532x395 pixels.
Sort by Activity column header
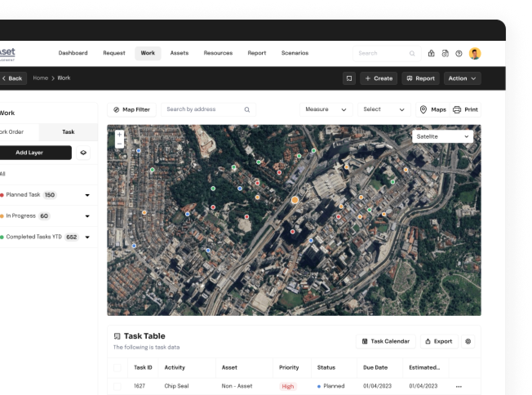(175, 368)
